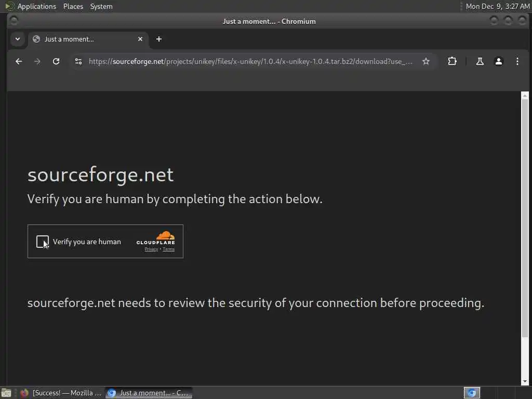
Task: View site information icon in address bar
Action: coord(78,61)
